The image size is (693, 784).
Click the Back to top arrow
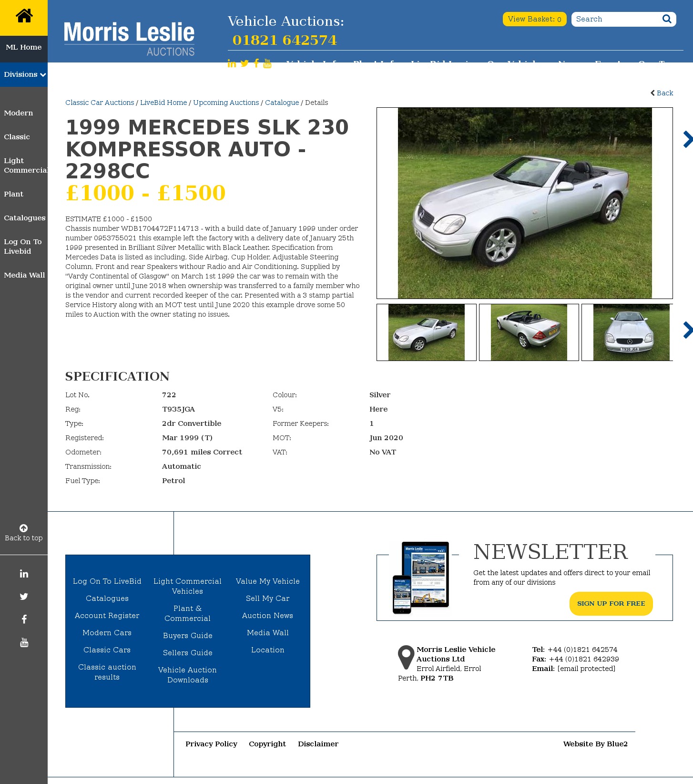click(x=23, y=528)
